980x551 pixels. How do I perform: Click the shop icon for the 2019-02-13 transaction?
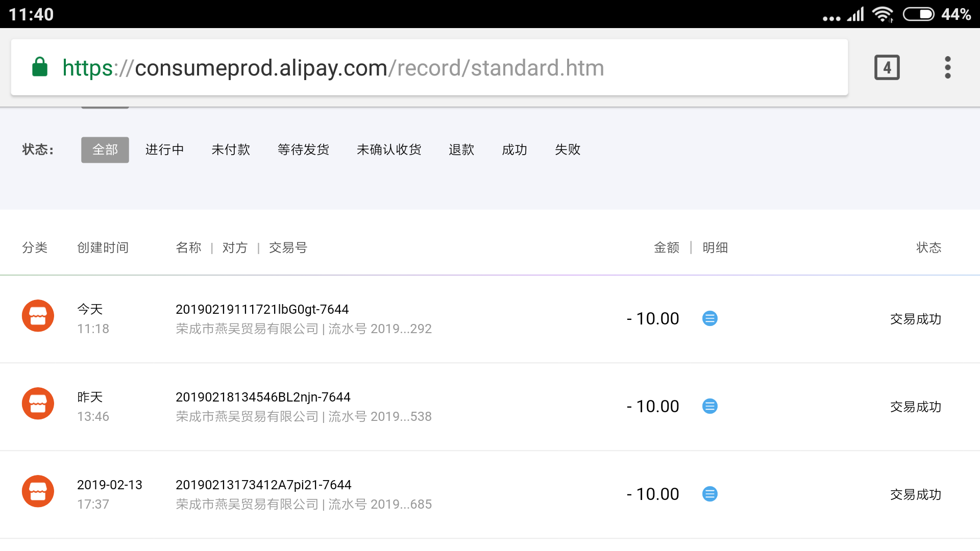[x=38, y=491]
